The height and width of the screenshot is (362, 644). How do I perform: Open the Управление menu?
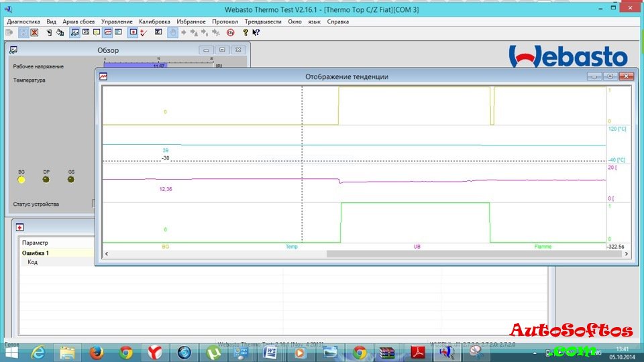tap(117, 21)
